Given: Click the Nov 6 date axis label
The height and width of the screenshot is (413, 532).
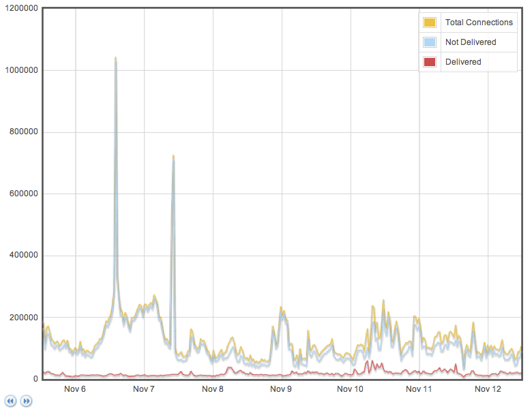Looking at the screenshot, I should [75, 389].
